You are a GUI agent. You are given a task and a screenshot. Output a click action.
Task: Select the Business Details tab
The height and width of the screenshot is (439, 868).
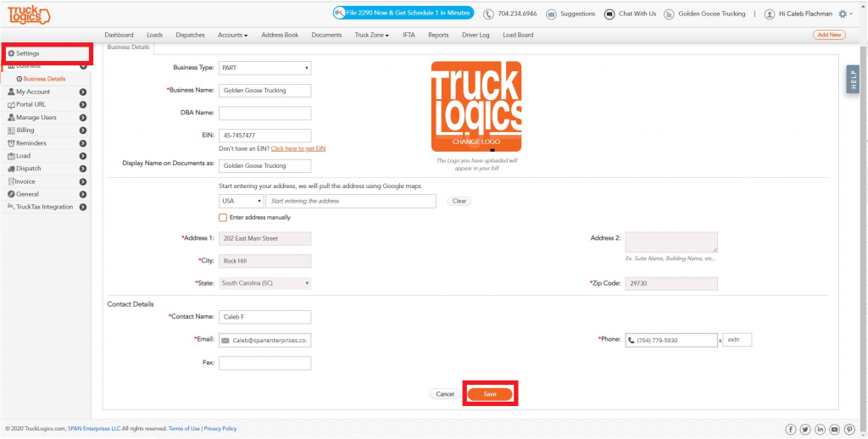click(129, 47)
